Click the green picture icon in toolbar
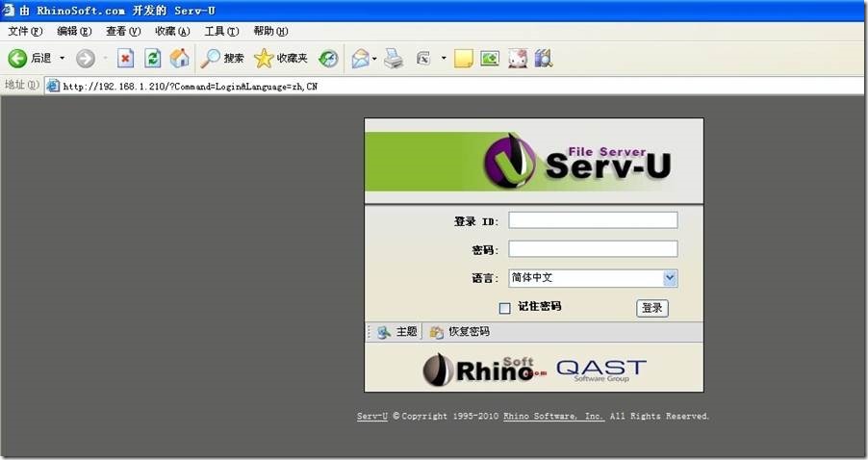Screen dimensions: 868x460 click(x=490, y=58)
